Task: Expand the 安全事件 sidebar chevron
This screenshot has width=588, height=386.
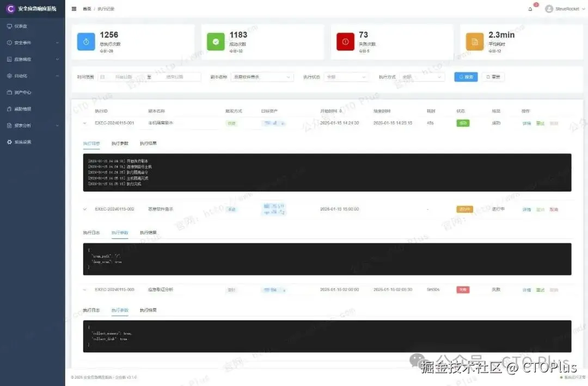Action: click(x=57, y=43)
